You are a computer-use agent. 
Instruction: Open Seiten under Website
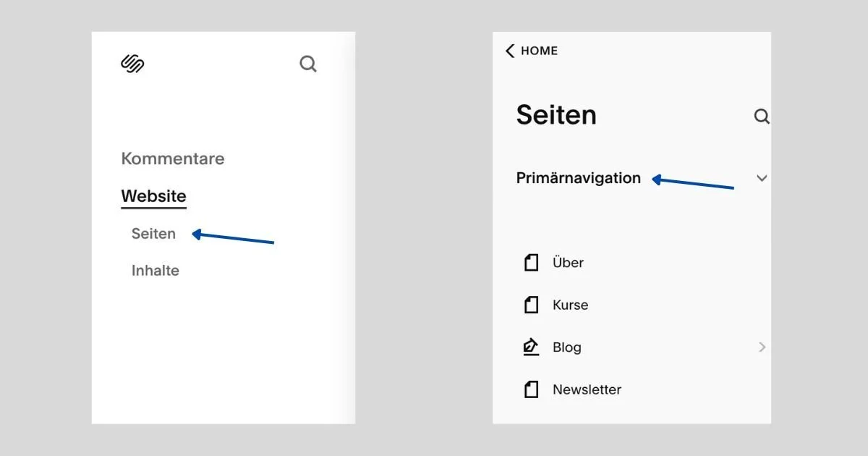click(x=153, y=234)
